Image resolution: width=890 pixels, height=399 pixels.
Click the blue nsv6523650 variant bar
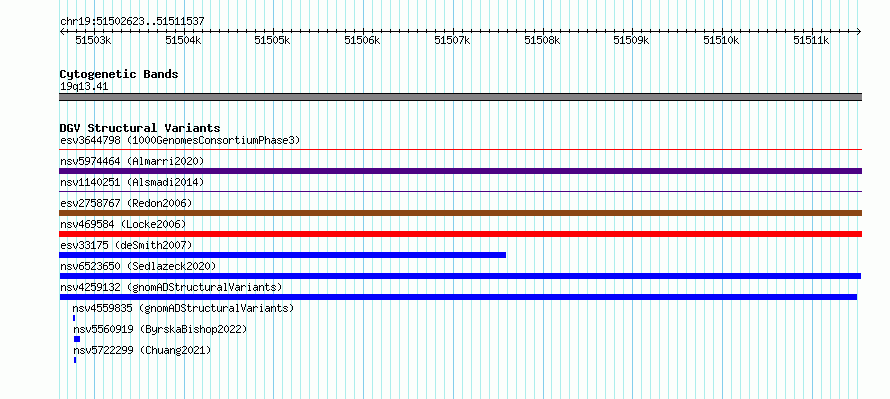[460, 276]
